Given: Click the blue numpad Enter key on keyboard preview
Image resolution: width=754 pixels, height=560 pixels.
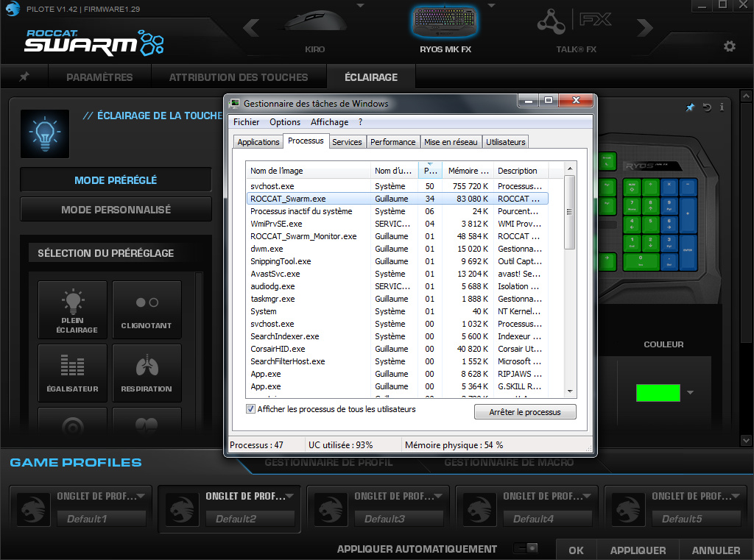Looking at the screenshot, I should coord(688,252).
